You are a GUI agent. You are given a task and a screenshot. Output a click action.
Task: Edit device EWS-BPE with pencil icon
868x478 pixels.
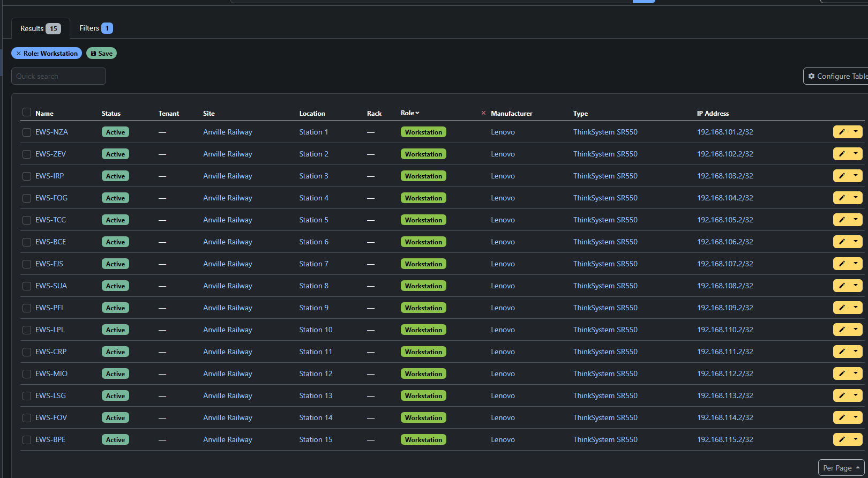point(842,439)
